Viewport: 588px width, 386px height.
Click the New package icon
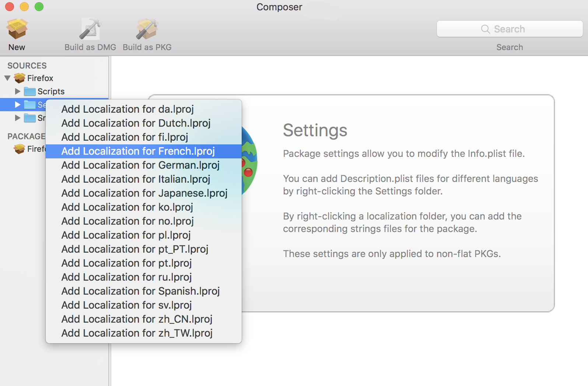point(17,29)
